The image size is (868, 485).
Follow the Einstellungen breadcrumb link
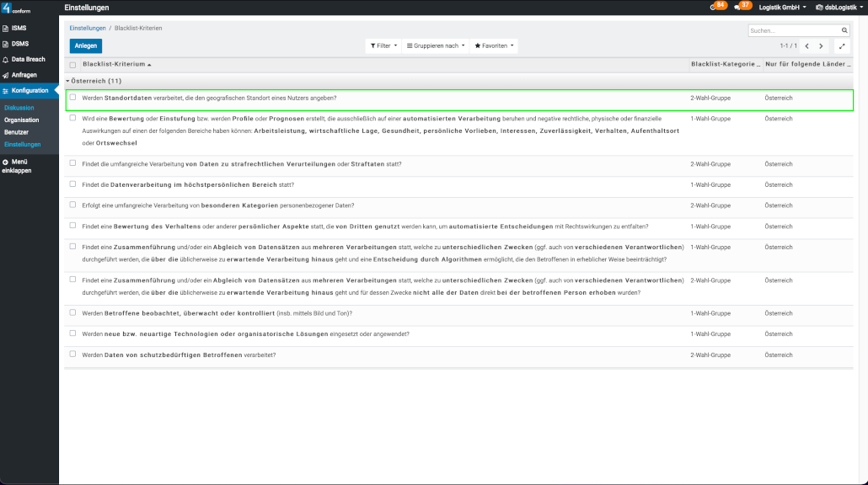click(88, 28)
